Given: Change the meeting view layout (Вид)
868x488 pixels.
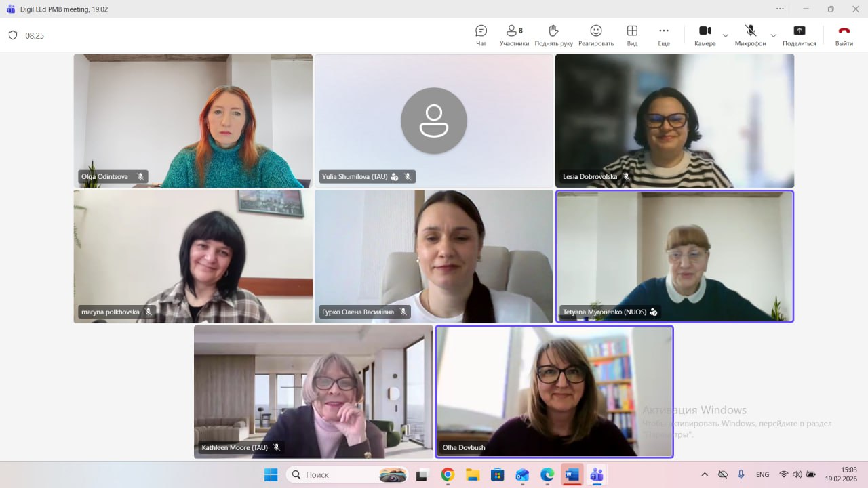Looking at the screenshot, I should point(632,35).
